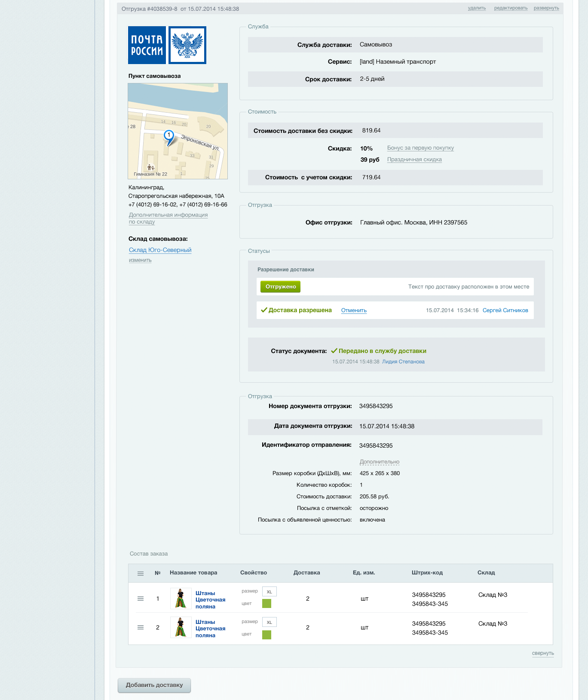Click the 205.58 руб. delivery cost
588x700 pixels.
coord(374,497)
